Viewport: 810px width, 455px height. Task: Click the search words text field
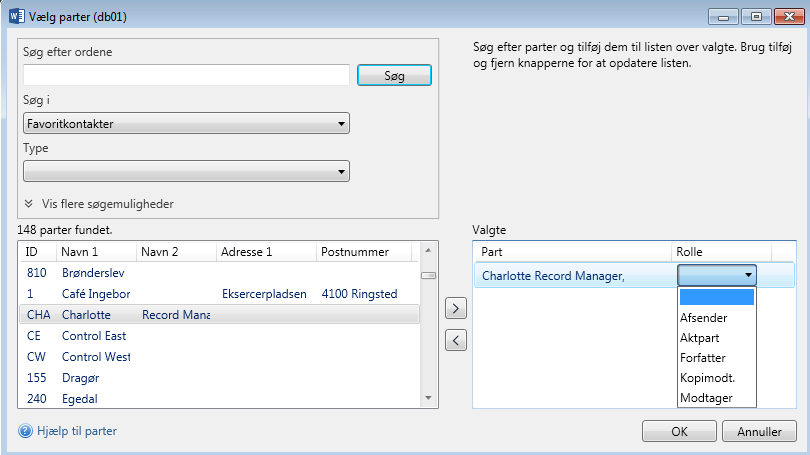[x=186, y=75]
